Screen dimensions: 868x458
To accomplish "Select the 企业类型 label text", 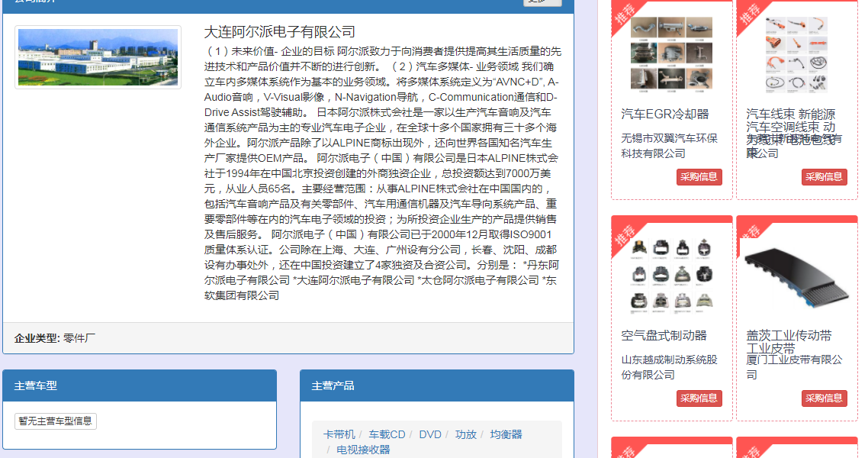I will click(x=37, y=338).
